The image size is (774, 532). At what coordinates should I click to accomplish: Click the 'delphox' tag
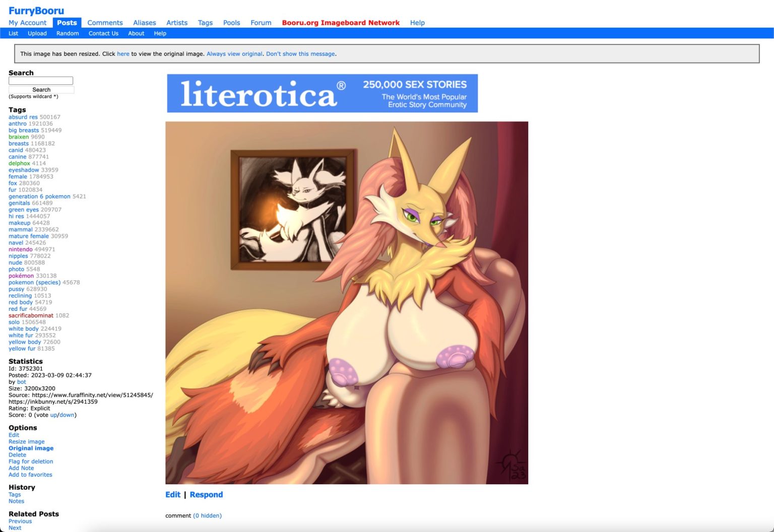tap(19, 163)
